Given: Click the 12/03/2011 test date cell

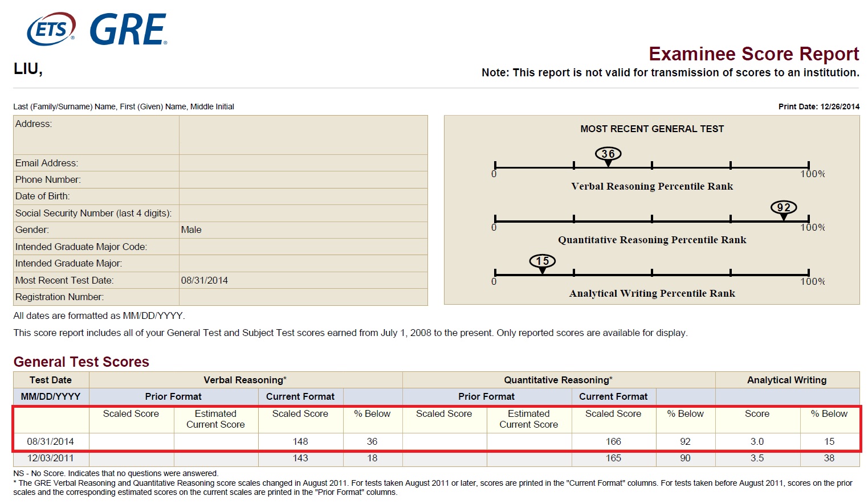Looking at the screenshot, I should click(x=51, y=458).
